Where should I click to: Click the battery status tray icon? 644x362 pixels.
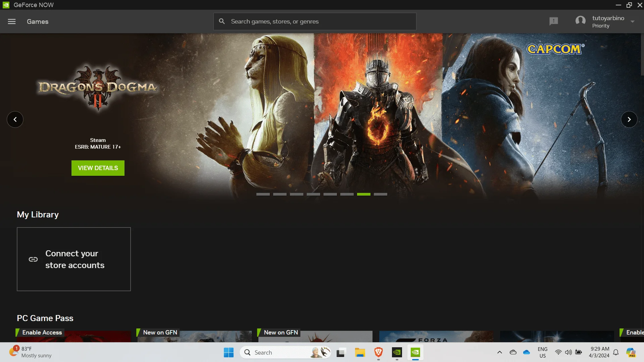(x=579, y=352)
